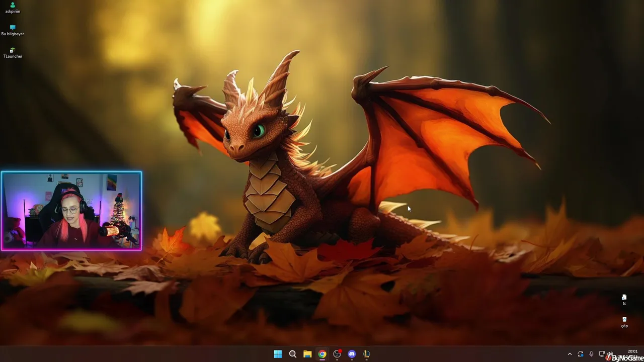This screenshot has height=362, width=644.
Task: Open Discord from taskbar
Action: pos(352,354)
